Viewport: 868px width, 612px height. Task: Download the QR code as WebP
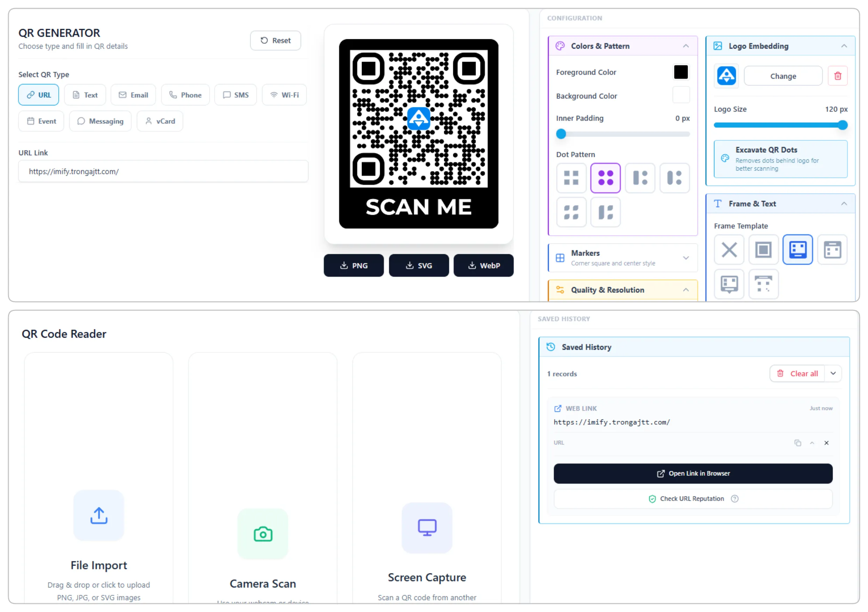[483, 265]
